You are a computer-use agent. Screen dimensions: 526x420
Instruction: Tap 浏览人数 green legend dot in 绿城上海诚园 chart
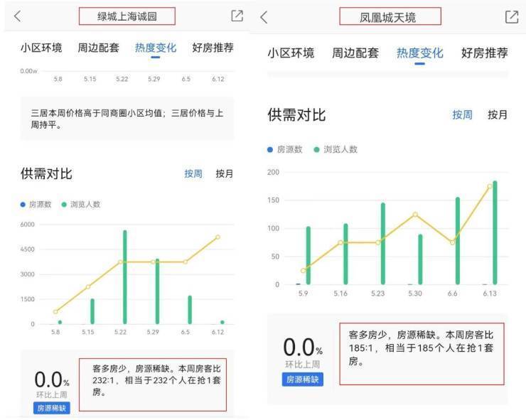click(64, 205)
